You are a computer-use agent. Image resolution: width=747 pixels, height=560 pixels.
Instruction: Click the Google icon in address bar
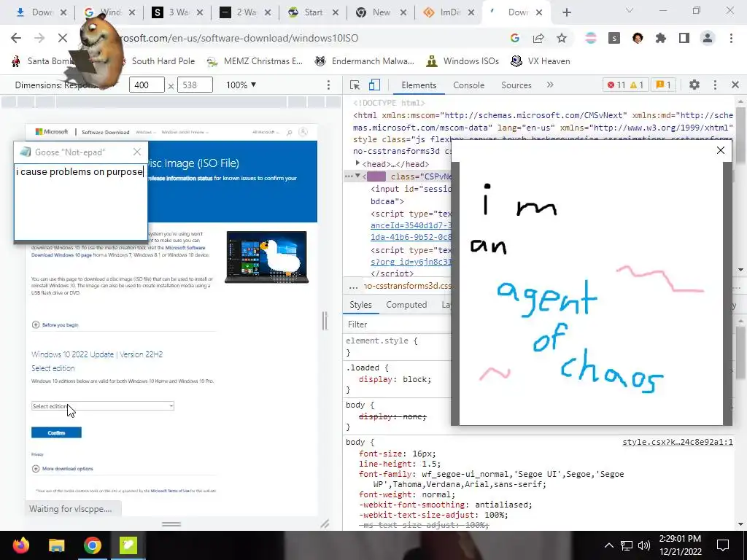pos(514,38)
